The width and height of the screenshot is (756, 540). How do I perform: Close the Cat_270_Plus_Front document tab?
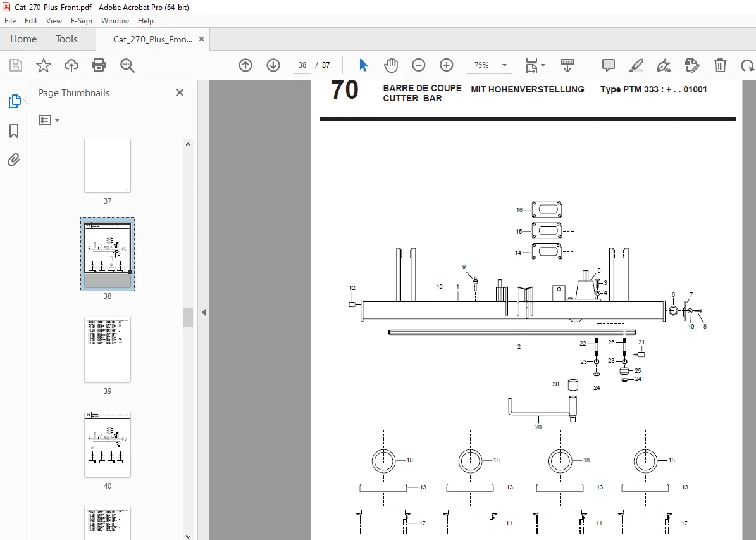click(202, 39)
